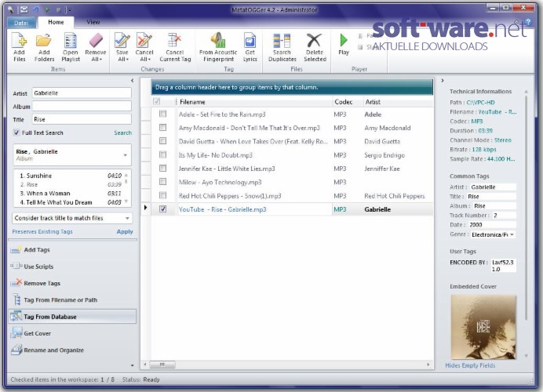Image resolution: width=543 pixels, height=392 pixels.
Task: Click Hides Empty Fields link
Action: [470, 365]
